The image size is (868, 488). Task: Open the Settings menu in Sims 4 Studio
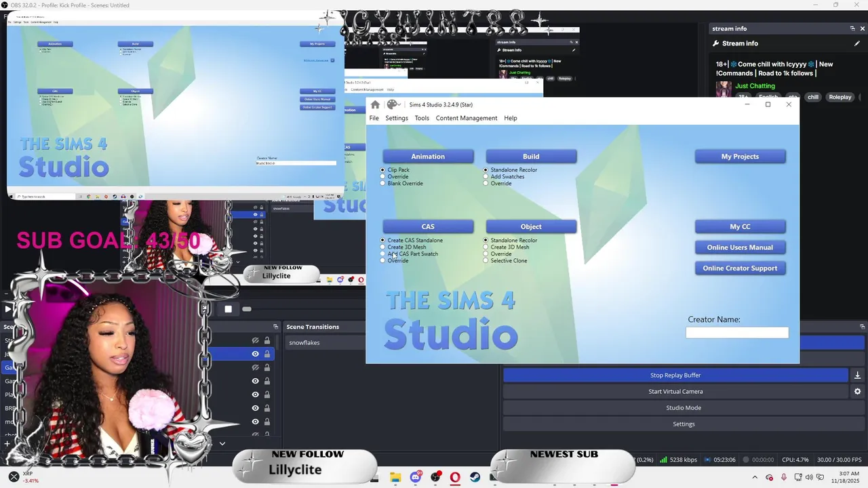pyautogui.click(x=397, y=118)
